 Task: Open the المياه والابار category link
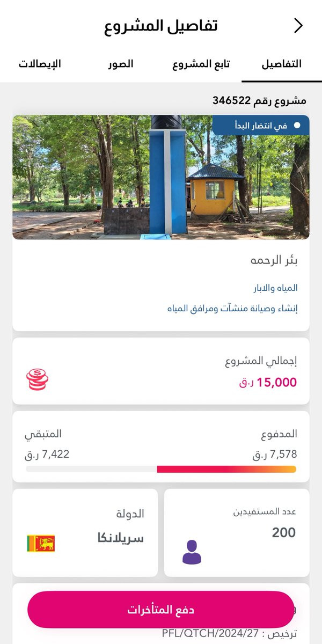pos(275,288)
